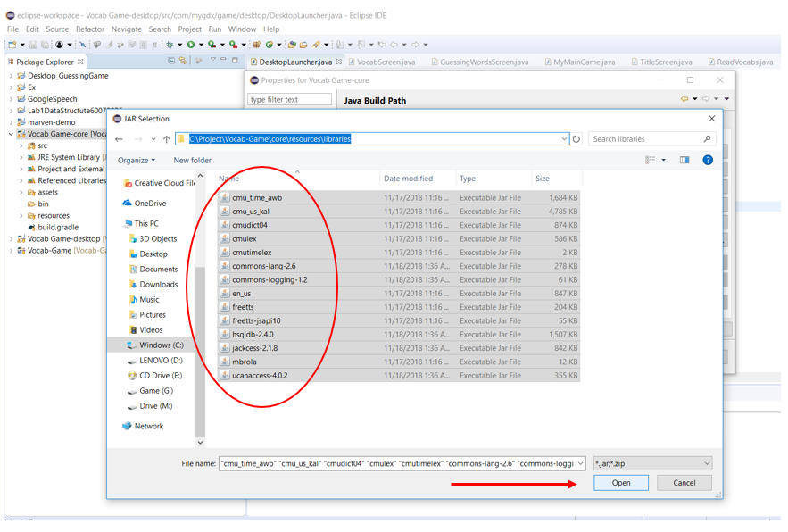Image resolution: width=788 pixels, height=532 pixels.
Task: Open recent locations dropdown chevron
Action: (x=153, y=139)
